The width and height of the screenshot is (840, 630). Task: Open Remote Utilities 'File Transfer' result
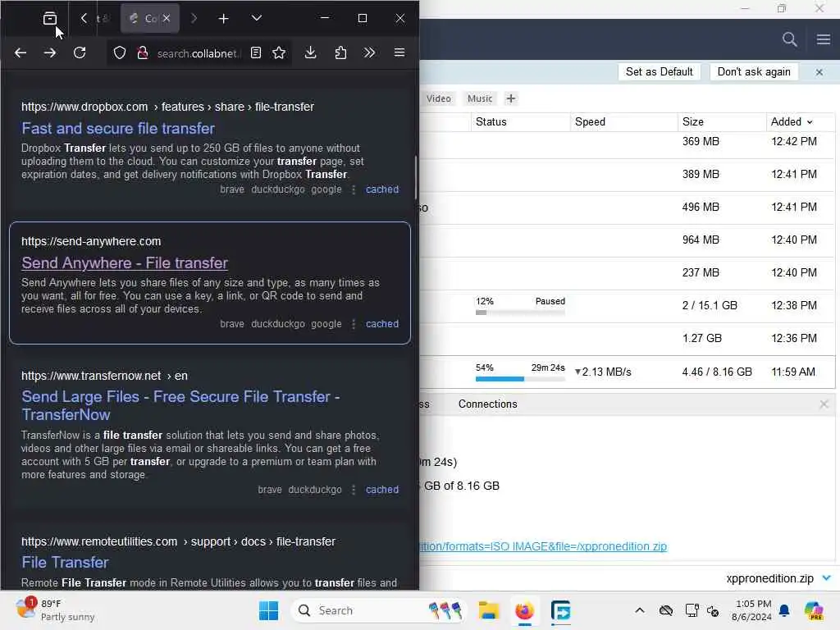(65, 563)
